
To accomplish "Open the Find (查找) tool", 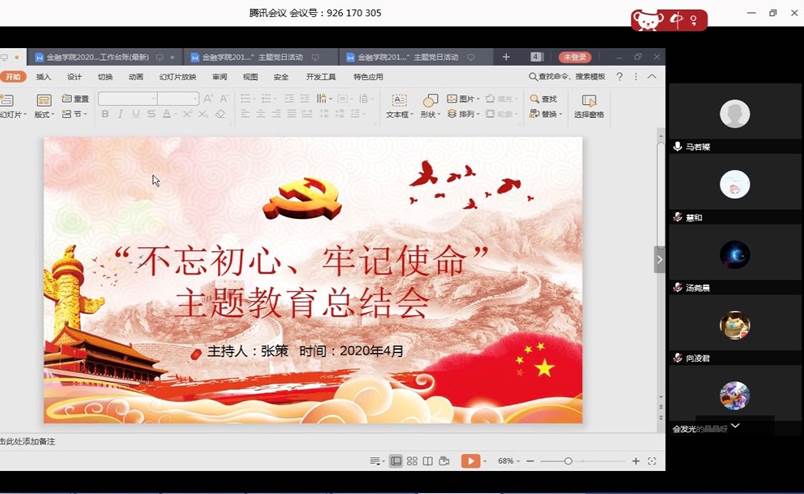I will 543,99.
